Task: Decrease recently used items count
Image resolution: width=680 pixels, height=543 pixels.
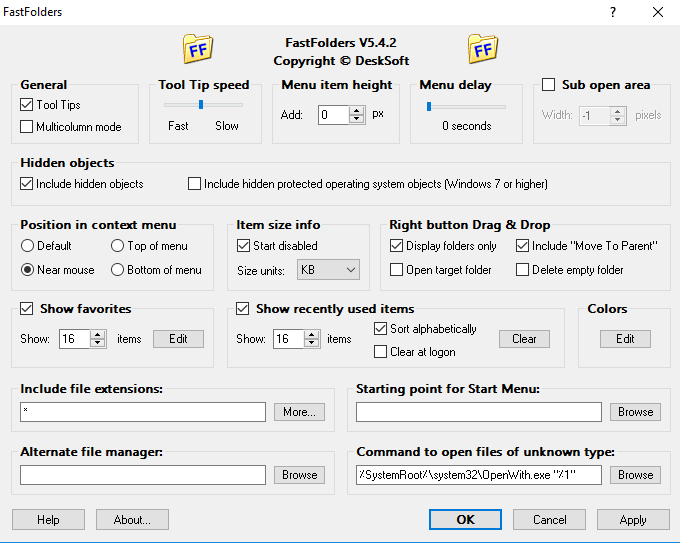Action: (311, 343)
